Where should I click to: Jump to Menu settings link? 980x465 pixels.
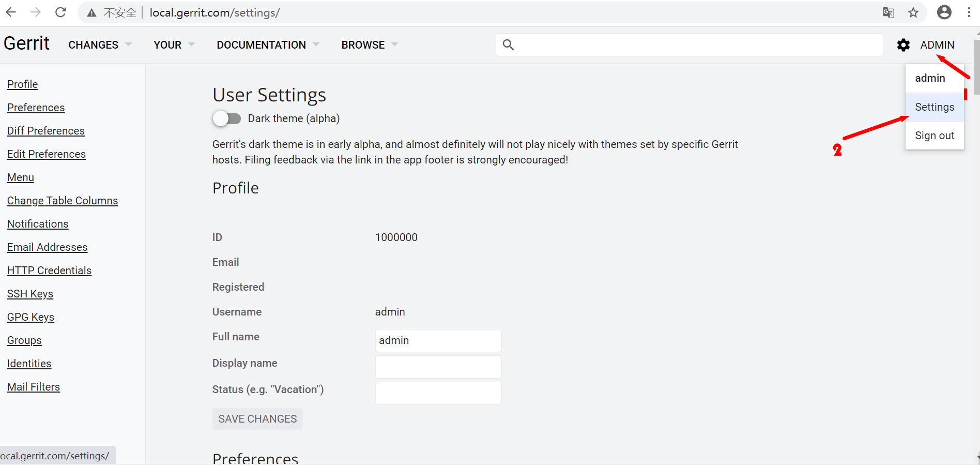tap(21, 177)
